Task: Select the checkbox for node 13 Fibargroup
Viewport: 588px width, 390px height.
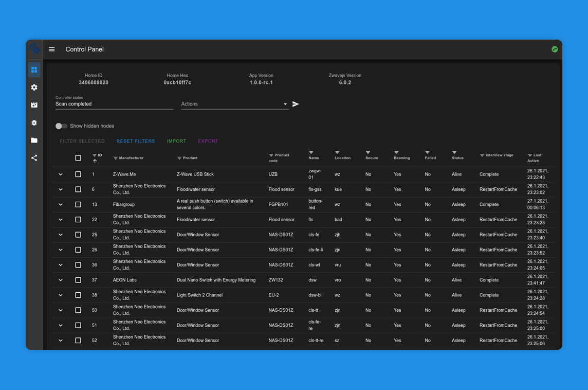Action: coord(78,205)
